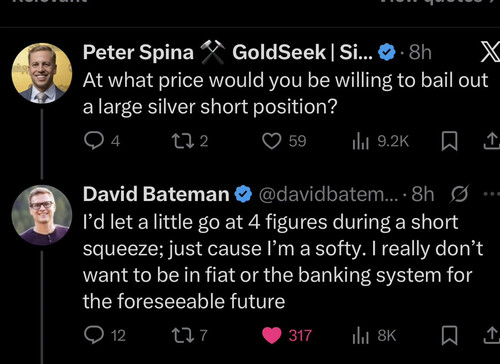Share David Bateman's reply
The width and height of the screenshot is (500, 364).
pos(491,335)
